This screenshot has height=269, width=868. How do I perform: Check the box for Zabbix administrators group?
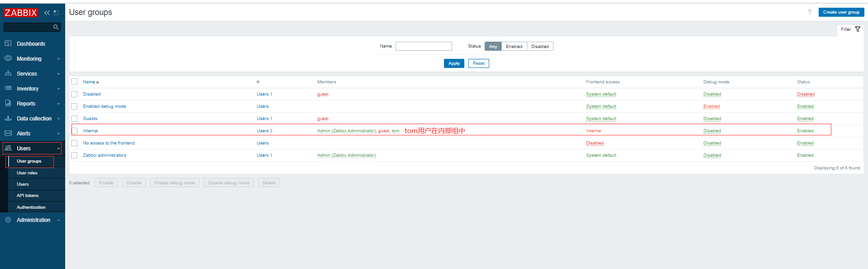pos(74,155)
